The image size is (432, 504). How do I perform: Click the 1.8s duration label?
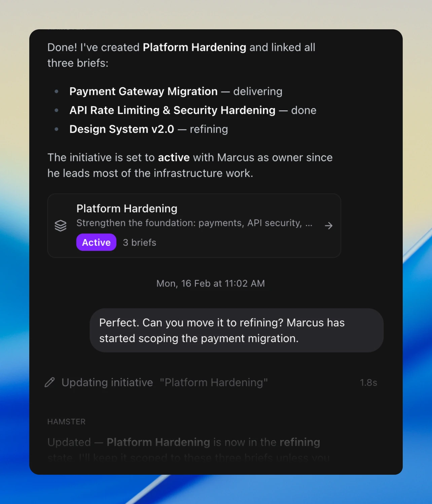368,383
